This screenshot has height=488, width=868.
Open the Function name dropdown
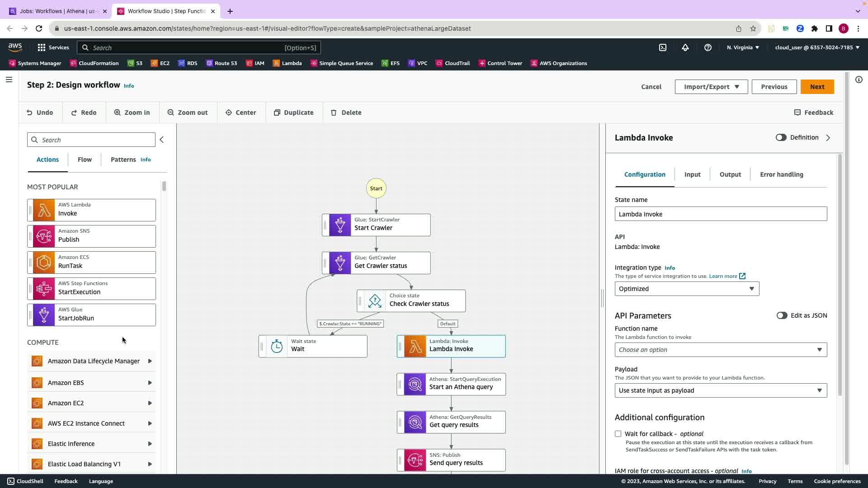[x=720, y=350]
